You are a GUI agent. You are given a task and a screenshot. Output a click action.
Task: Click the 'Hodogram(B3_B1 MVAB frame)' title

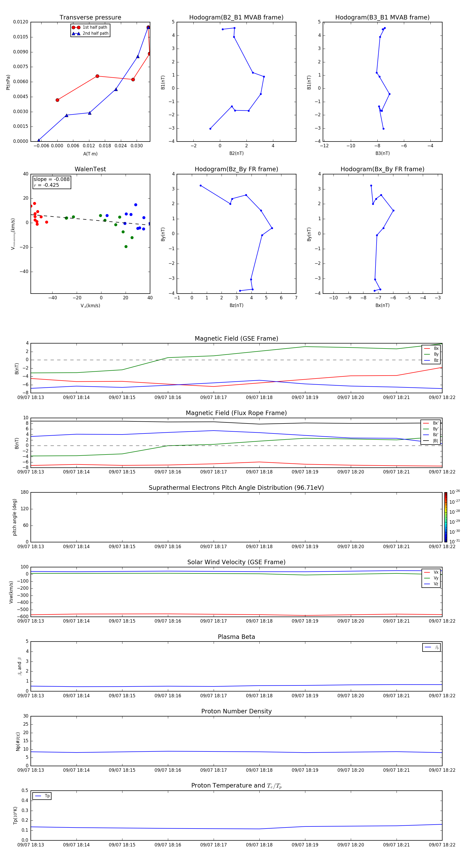382,18
